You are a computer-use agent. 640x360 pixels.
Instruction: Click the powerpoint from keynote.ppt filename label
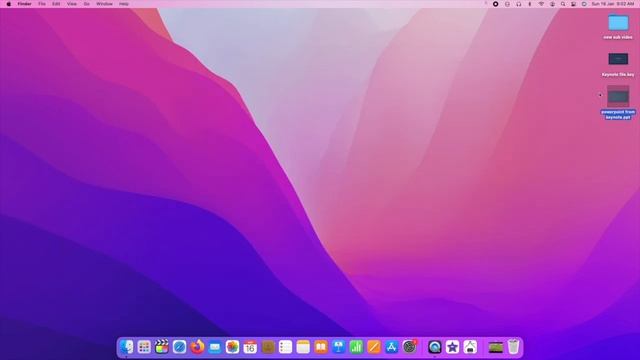(x=618, y=114)
